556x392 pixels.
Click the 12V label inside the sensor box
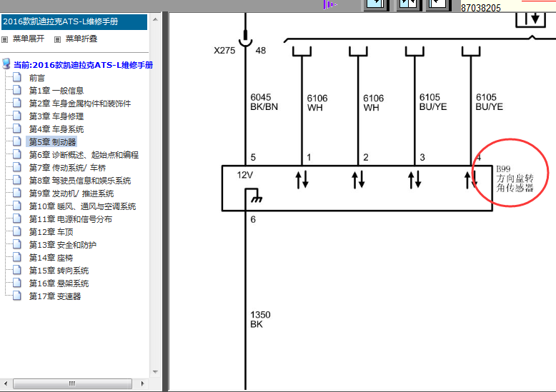click(245, 175)
